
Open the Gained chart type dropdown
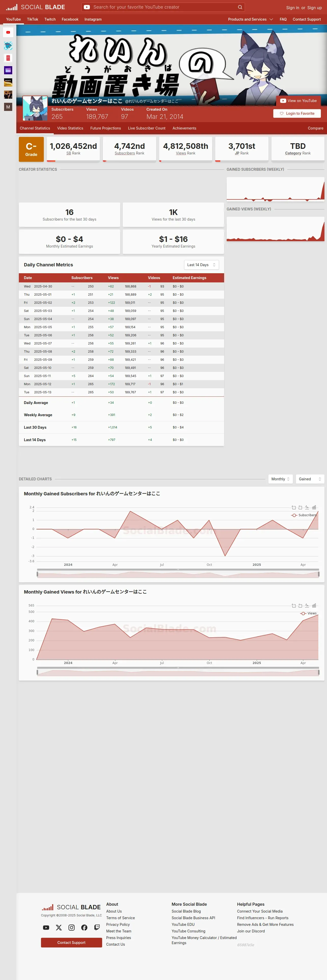(310, 479)
